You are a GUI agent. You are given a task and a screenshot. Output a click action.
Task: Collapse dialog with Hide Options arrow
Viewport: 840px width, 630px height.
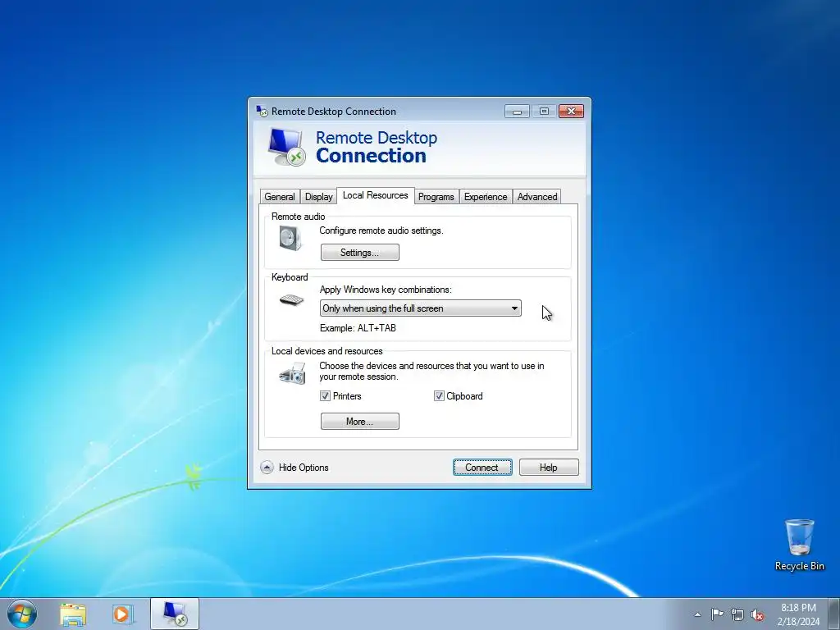point(267,467)
